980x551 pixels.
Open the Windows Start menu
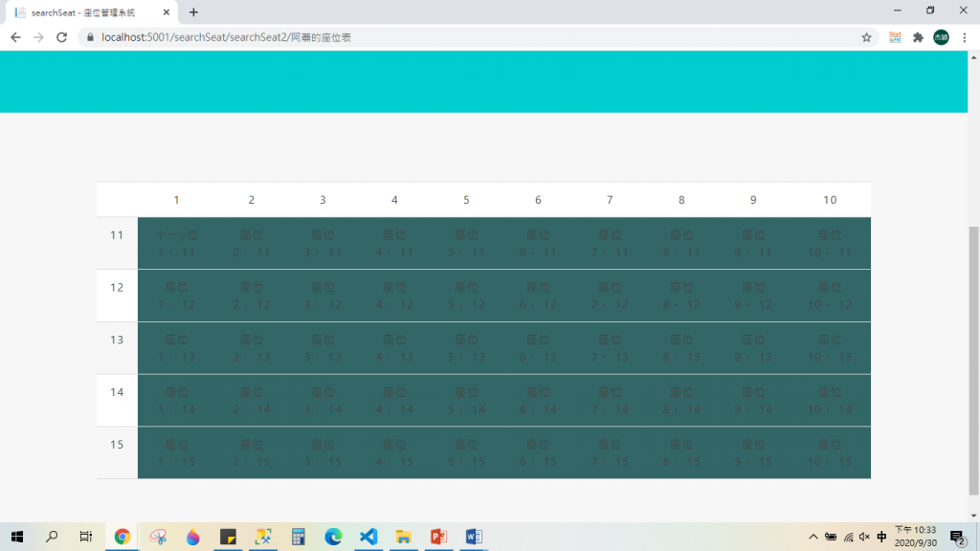(x=17, y=537)
